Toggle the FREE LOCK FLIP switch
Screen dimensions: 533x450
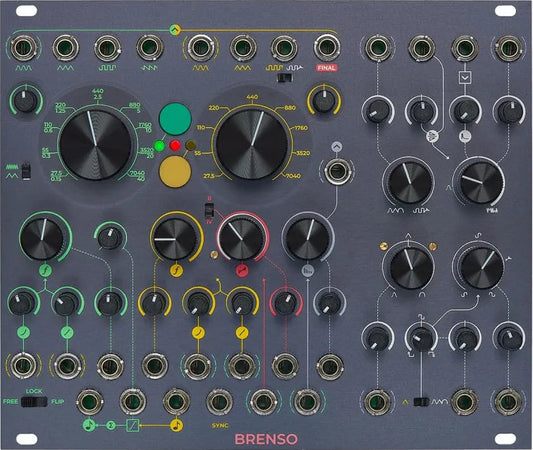[x=34, y=402]
